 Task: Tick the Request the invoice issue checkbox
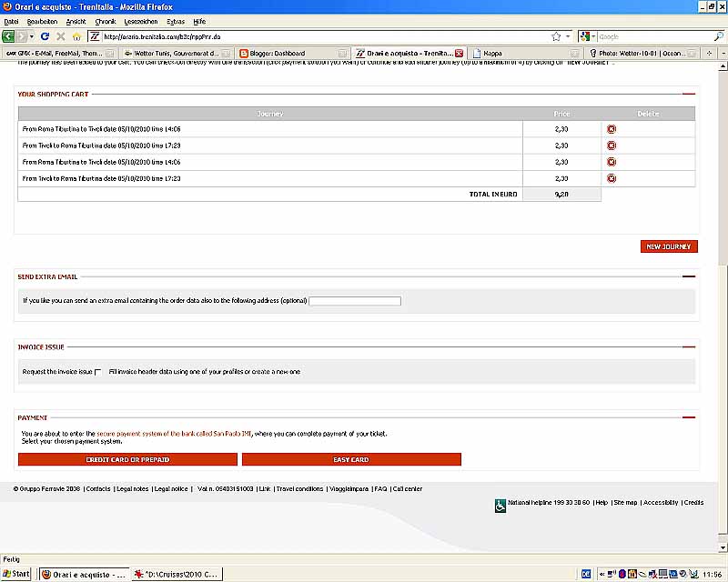[x=98, y=372]
